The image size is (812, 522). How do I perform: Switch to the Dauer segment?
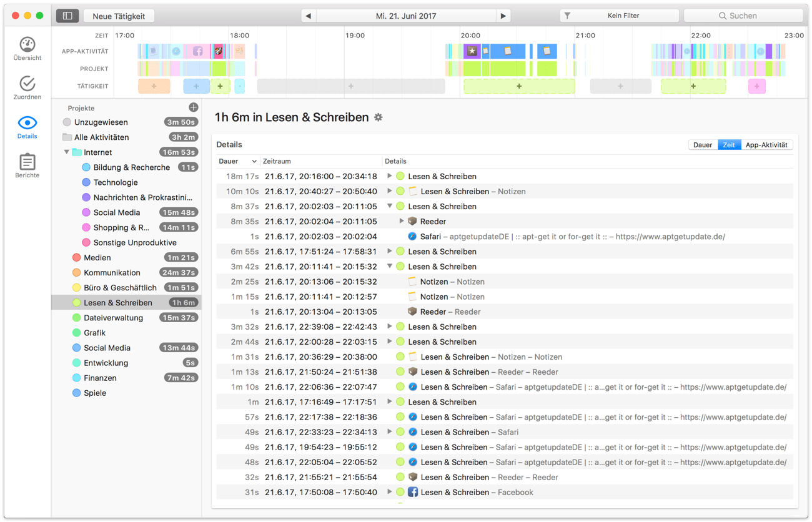point(703,145)
